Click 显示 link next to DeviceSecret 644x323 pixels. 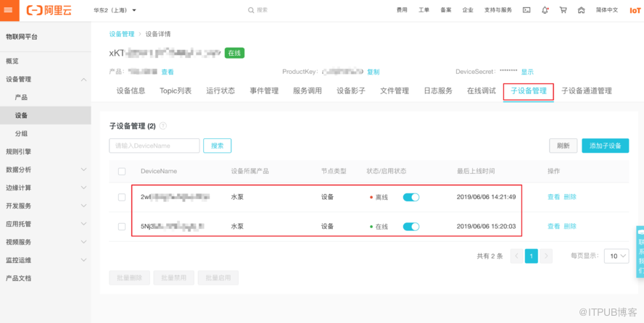[x=527, y=72]
